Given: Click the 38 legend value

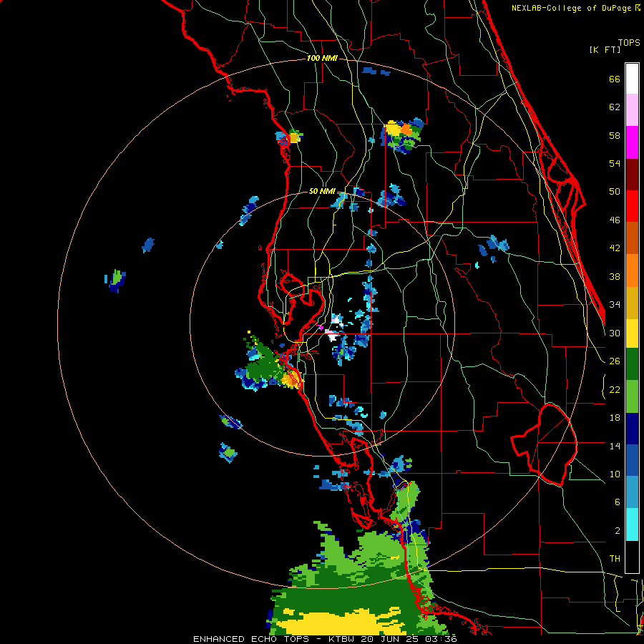Looking at the screenshot, I should pos(615,276).
